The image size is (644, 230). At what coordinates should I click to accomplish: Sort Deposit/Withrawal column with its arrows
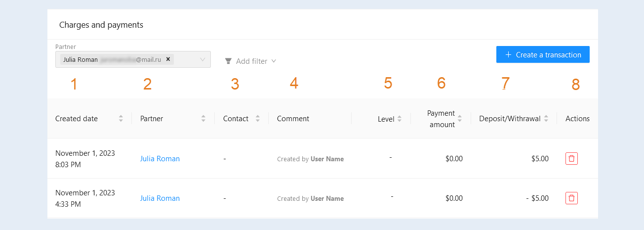(546, 119)
